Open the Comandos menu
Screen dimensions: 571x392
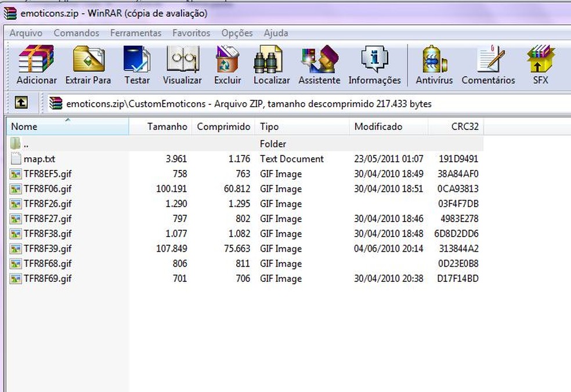coord(77,32)
